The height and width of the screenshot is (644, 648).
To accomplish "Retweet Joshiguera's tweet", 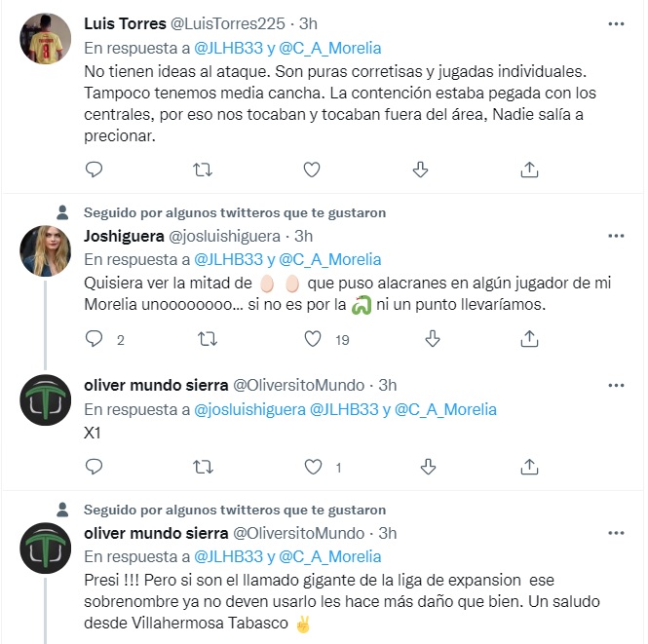I will click(207, 338).
